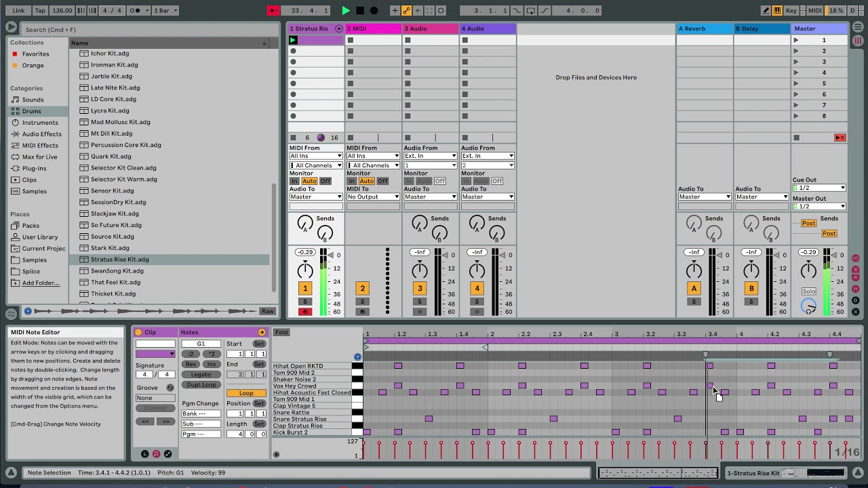Toggle the Raw preview button
The image size is (868, 488).
pos(268,311)
